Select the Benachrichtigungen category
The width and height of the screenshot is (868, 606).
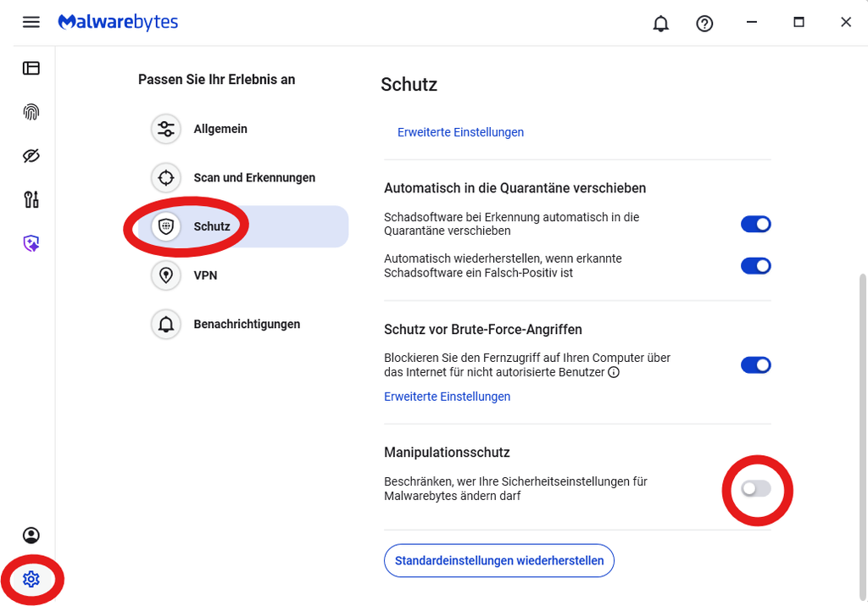coord(243,324)
